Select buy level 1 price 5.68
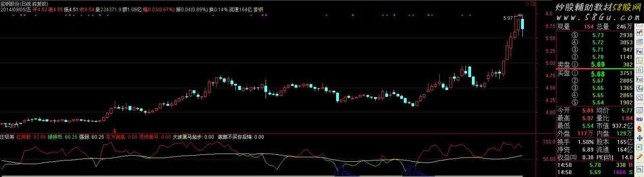The width and height of the screenshot is (644, 177). point(597,74)
